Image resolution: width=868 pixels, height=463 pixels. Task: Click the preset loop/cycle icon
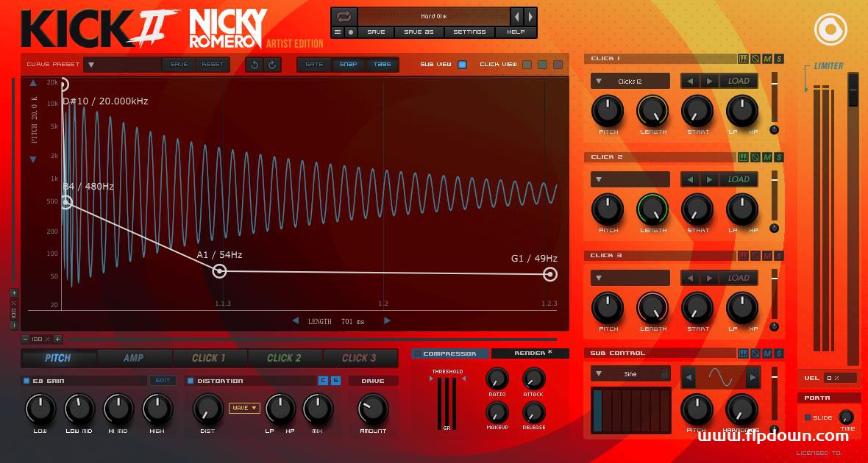pos(344,16)
